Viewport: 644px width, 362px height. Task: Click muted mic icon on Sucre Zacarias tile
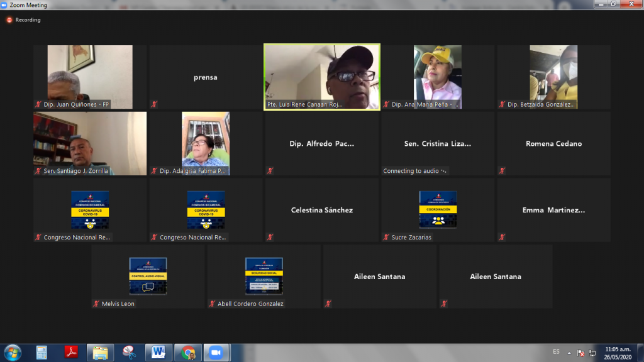[386, 238]
